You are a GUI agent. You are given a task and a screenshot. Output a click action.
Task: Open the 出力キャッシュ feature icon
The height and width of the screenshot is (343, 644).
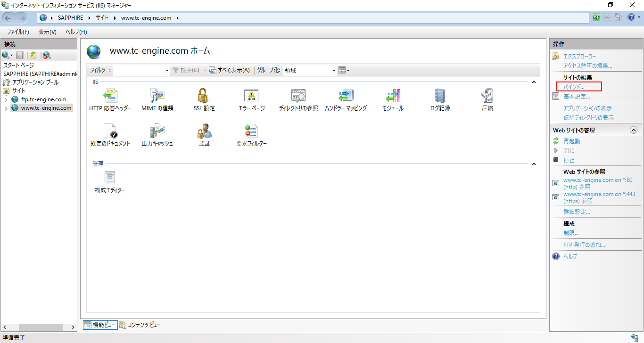(157, 131)
